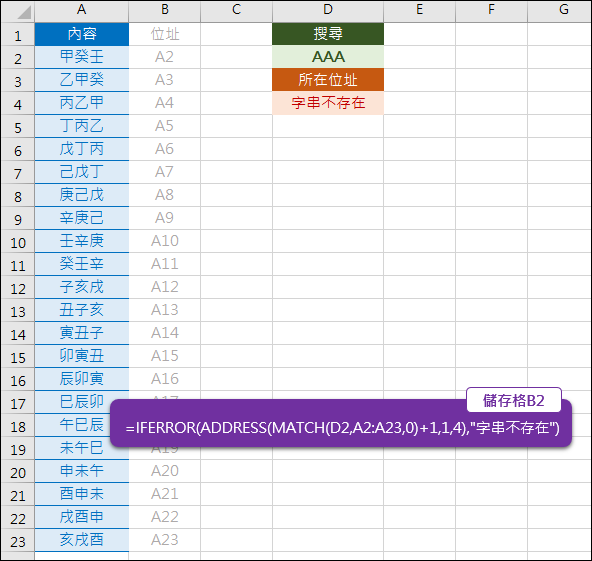592x561 pixels.
Task: Select cell containing 戊丁丙
Action: 82,149
